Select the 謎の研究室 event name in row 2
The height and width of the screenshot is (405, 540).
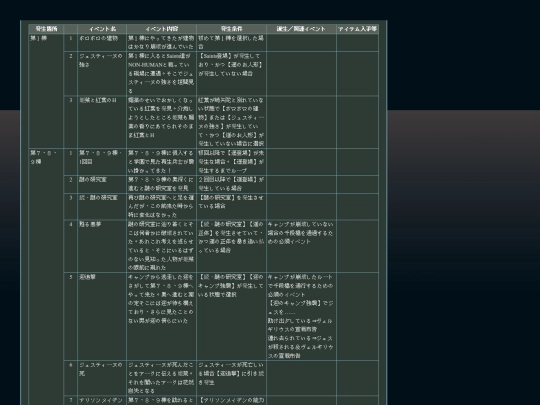click(x=102, y=184)
